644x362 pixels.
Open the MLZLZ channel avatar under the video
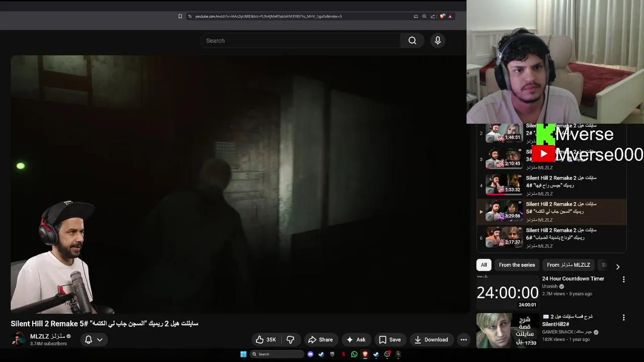[x=19, y=339]
